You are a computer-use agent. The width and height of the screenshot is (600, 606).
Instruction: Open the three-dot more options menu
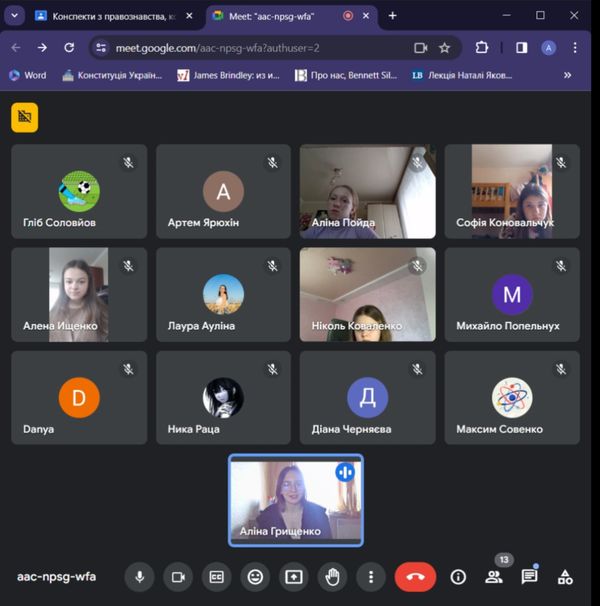click(x=371, y=577)
